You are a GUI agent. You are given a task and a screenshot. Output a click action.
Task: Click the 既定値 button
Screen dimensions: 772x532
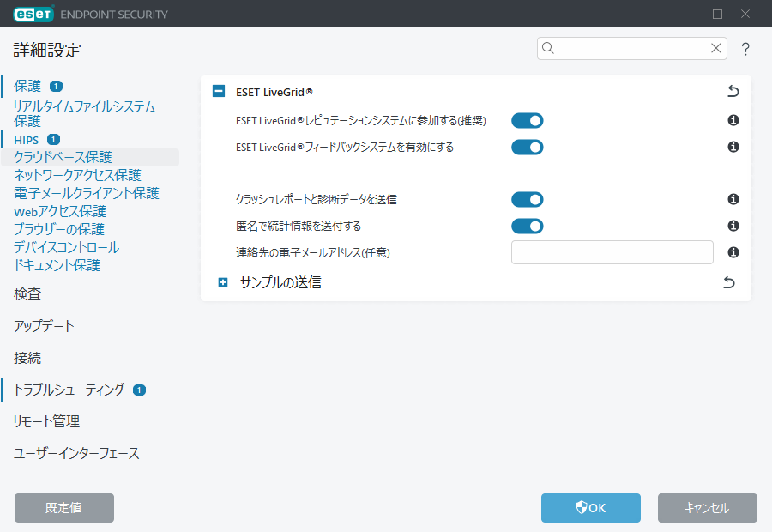(63, 508)
